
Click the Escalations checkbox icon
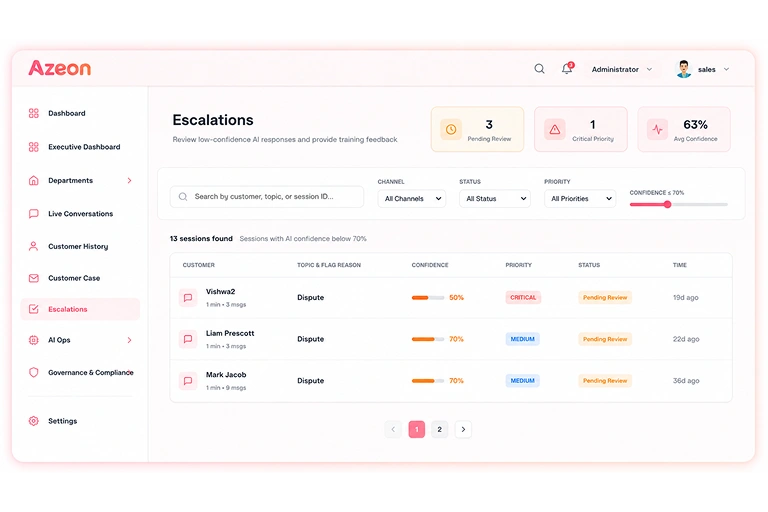coord(33,309)
